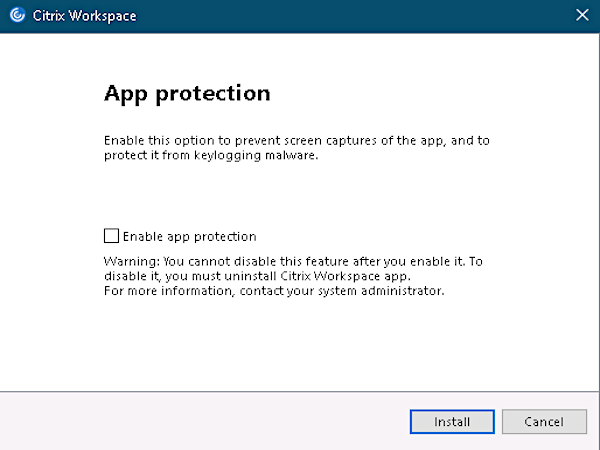Screen dimensions: 600x450
Task: Click the 'prevent screen captures' description line
Action: pos(297,140)
